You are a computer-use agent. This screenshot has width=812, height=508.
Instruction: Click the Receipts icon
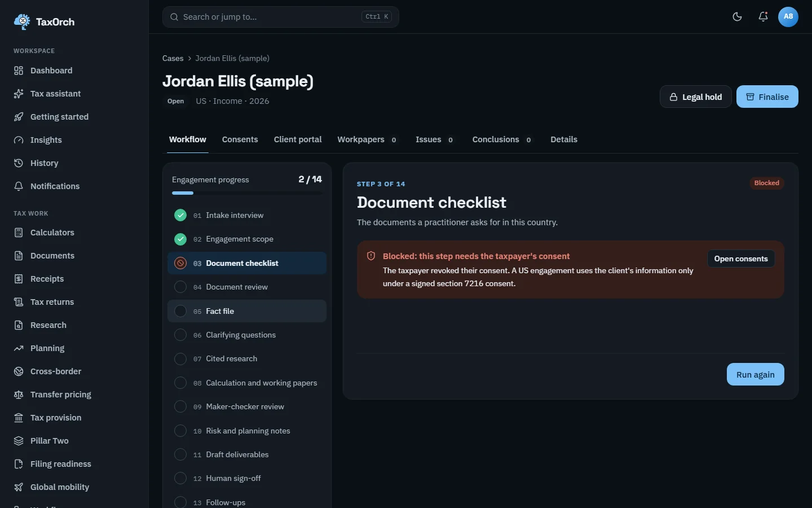19,279
